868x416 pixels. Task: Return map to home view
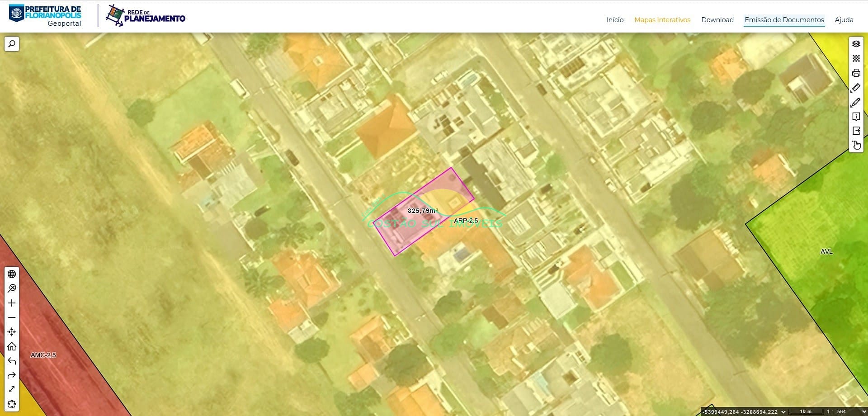[12, 346]
